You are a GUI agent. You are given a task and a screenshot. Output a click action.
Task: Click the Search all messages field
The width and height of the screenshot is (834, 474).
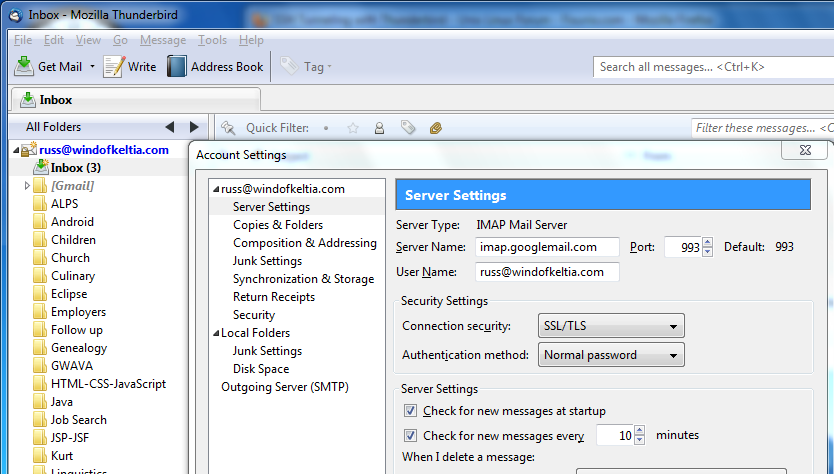[x=713, y=67]
